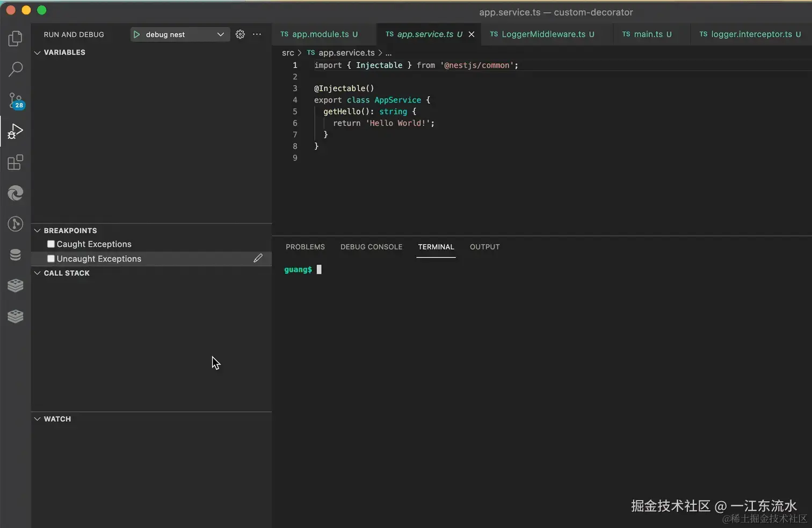Open the Git Graph activity icon
The image size is (812, 528).
(x=16, y=223)
